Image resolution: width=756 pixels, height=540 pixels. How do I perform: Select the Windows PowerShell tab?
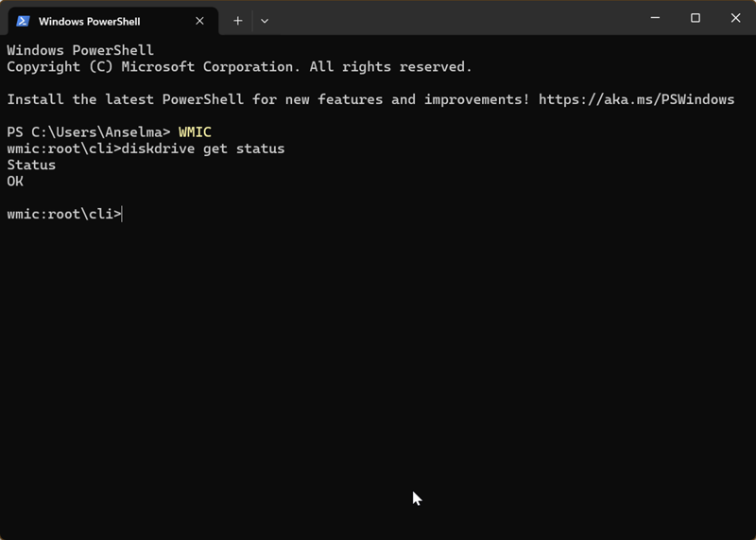pos(94,20)
